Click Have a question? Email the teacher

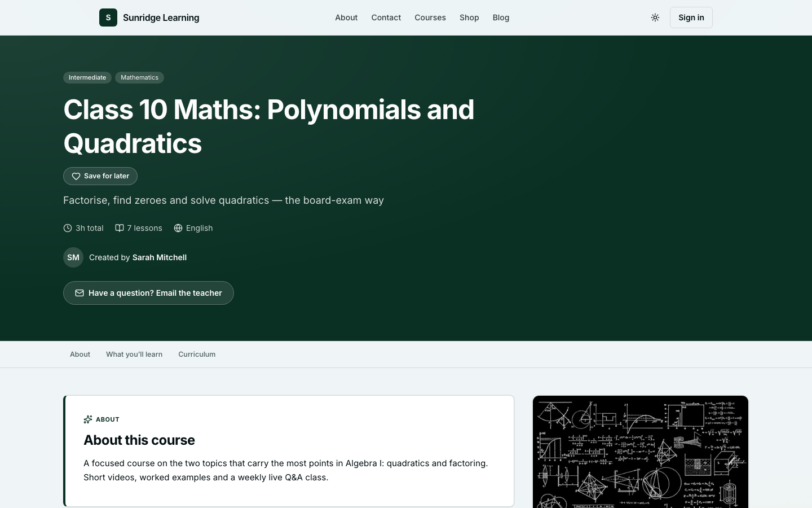[148, 293]
